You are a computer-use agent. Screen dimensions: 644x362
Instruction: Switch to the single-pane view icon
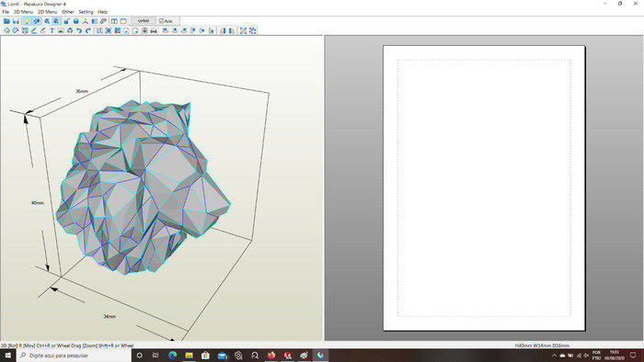click(x=123, y=21)
